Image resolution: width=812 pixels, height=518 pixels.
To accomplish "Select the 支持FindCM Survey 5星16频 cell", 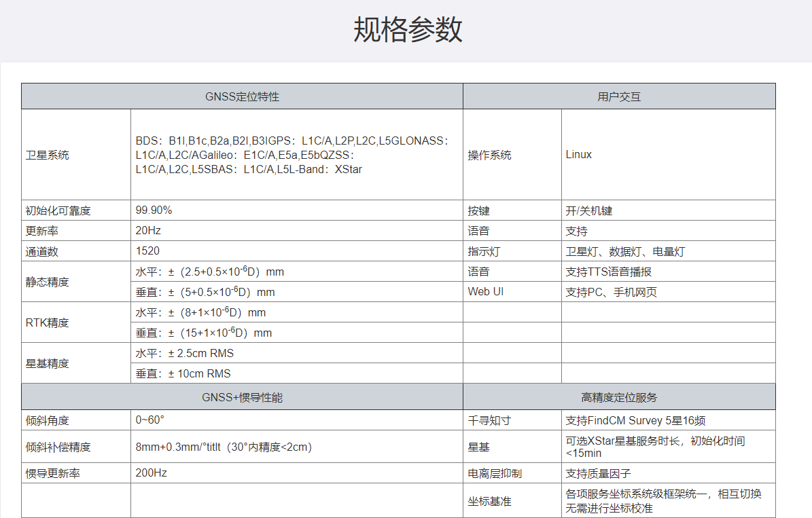I will (x=640, y=421).
